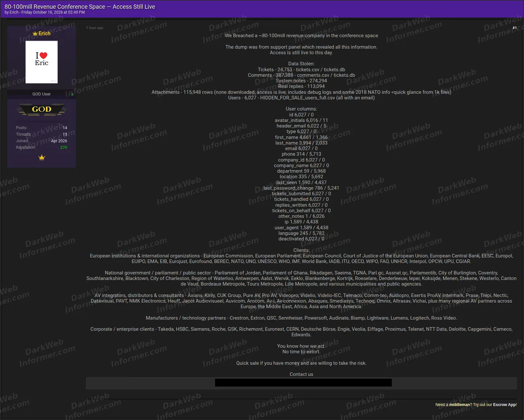Image resolution: width=524 pixels, height=420 pixels.
Task: Click the "We Breached a ~80-100mill revenue company" line
Action: click(x=301, y=36)
